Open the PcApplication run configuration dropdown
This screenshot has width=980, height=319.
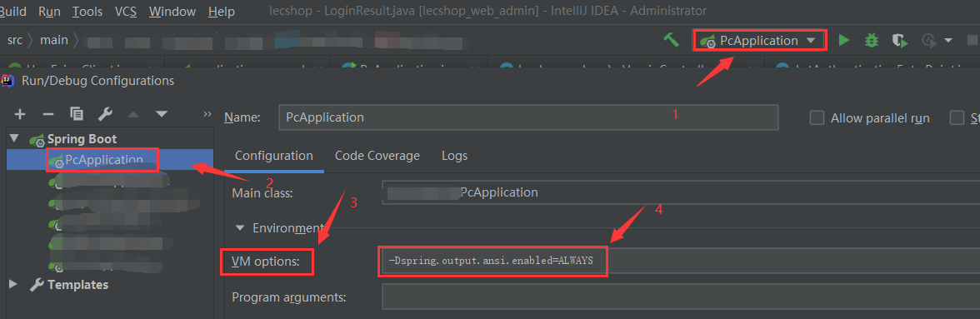[760, 41]
